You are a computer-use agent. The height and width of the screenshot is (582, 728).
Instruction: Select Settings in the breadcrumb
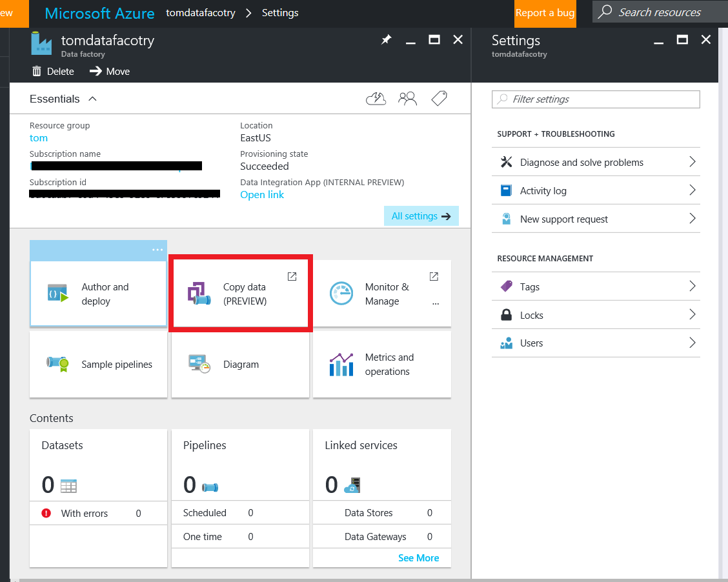pos(280,12)
